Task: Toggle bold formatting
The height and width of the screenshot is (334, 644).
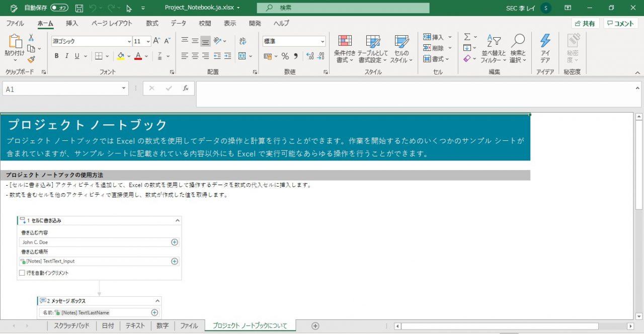Action: pos(56,56)
